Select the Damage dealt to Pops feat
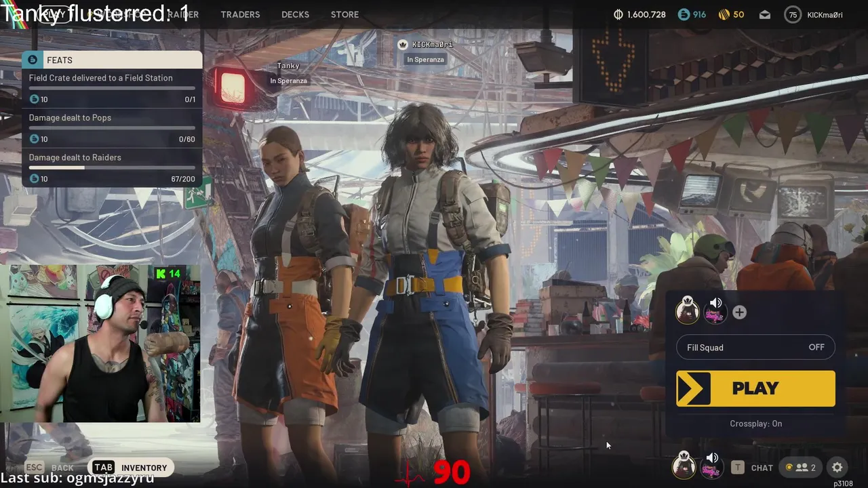Screen dimensions: 868x488 click(x=112, y=128)
